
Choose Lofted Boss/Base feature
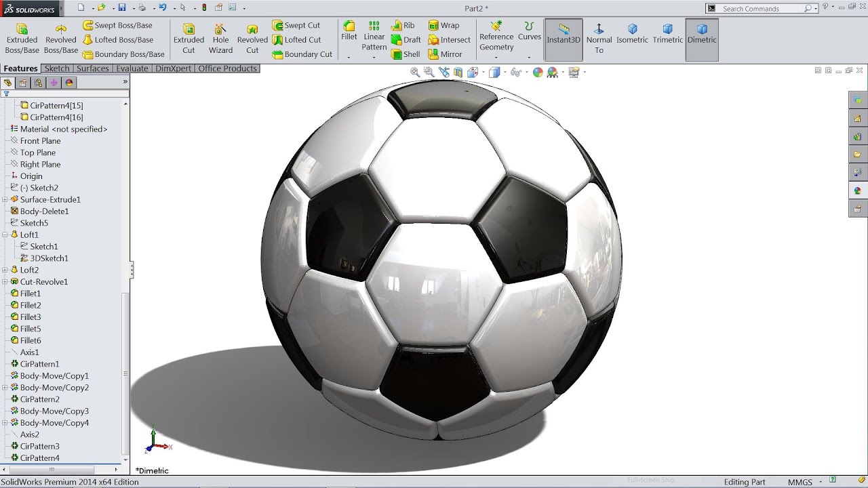[x=118, y=40]
